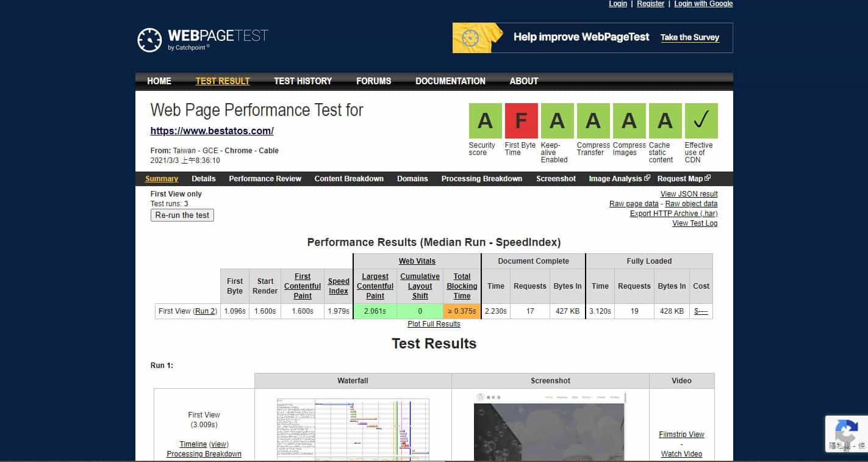868x462 pixels.
Task: Open the Cache static content A grade box
Action: [665, 121]
